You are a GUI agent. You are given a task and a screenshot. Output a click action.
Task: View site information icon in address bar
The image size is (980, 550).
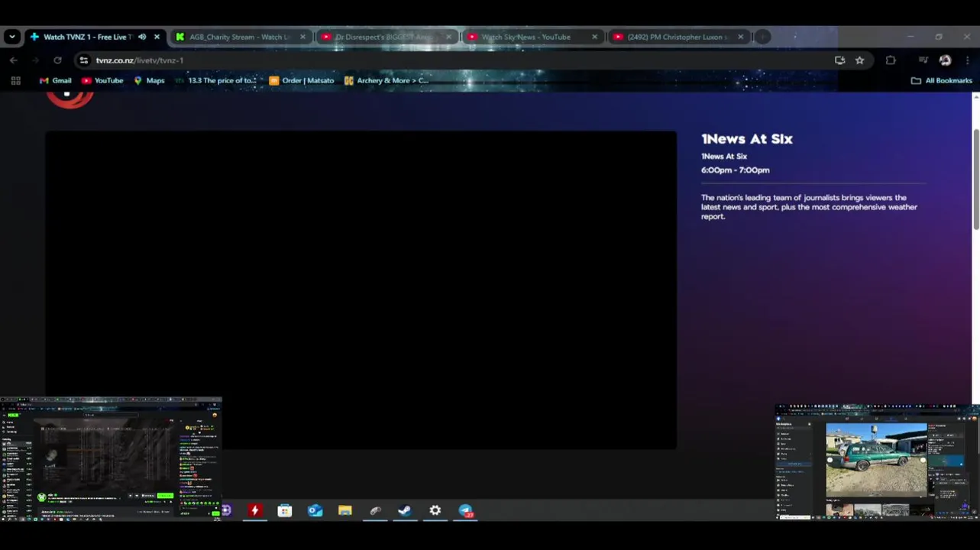84,60
